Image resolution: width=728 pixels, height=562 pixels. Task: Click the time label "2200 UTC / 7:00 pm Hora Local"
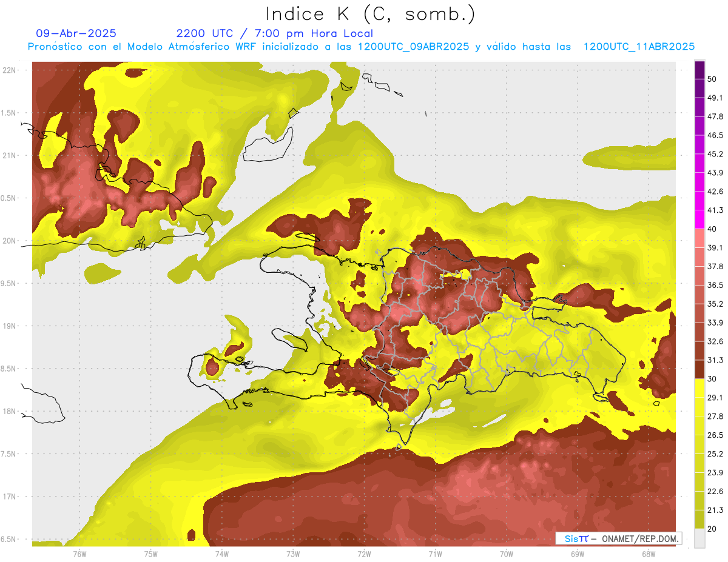point(275,33)
